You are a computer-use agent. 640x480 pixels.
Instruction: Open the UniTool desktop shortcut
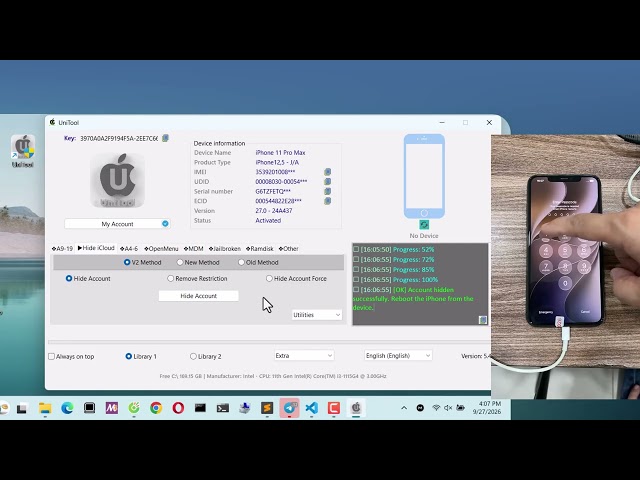pos(23,151)
